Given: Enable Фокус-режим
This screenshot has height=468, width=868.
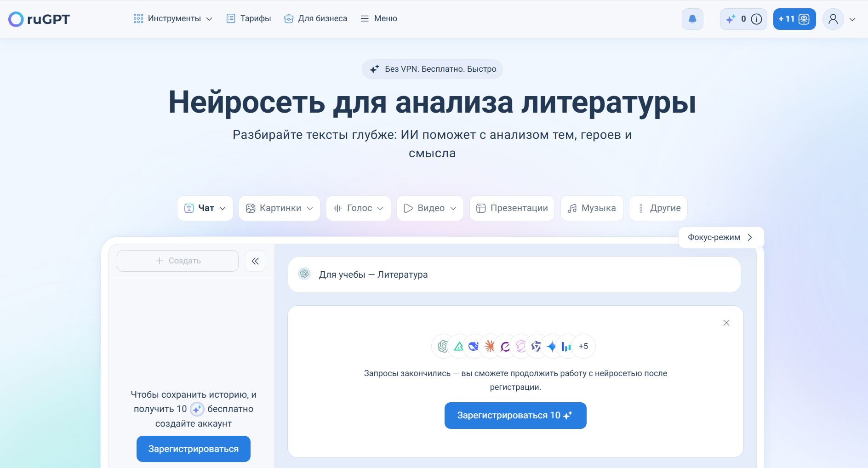Looking at the screenshot, I should 721,237.
